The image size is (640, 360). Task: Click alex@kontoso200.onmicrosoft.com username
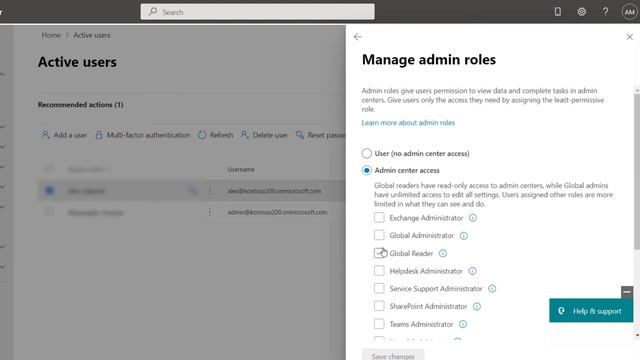coord(274,191)
